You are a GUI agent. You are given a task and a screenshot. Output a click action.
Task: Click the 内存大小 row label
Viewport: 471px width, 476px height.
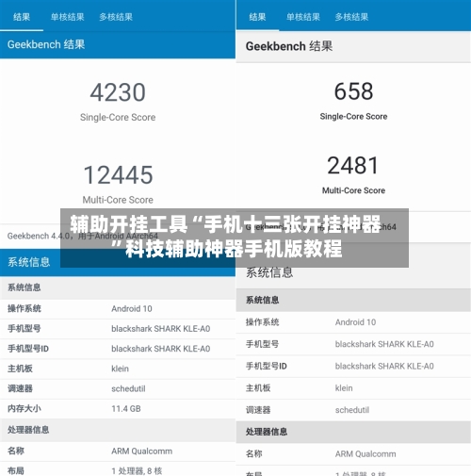(24, 409)
